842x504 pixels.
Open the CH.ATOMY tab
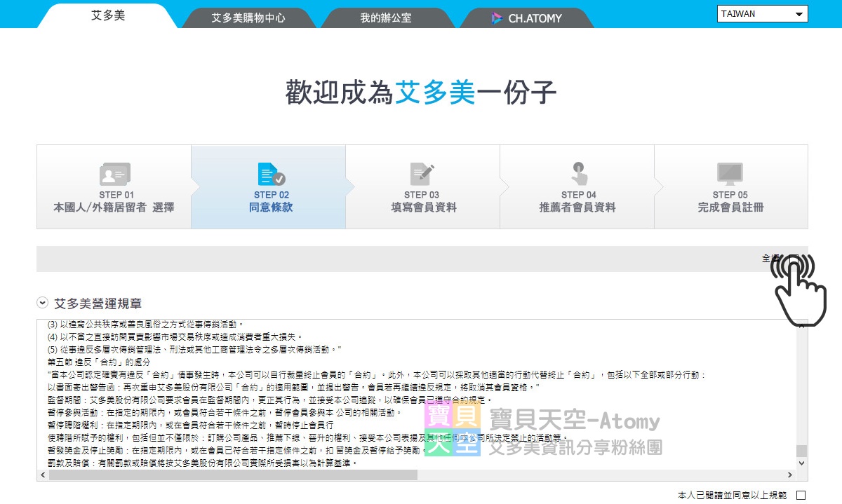click(x=527, y=18)
